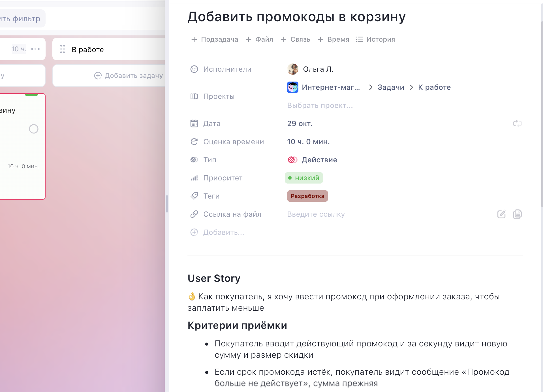The image size is (543, 392).
Task: Add a link with Связь button
Action: point(295,39)
